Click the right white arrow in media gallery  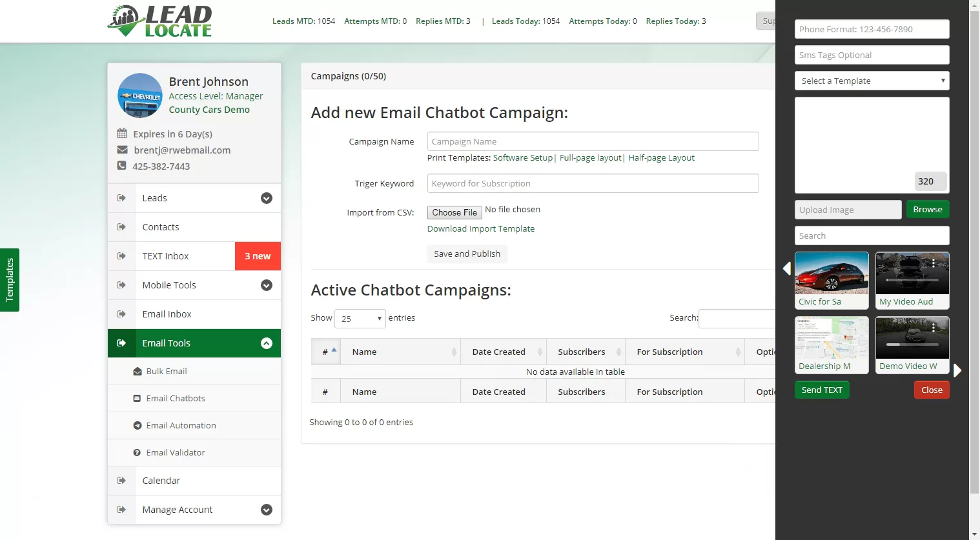tap(957, 370)
